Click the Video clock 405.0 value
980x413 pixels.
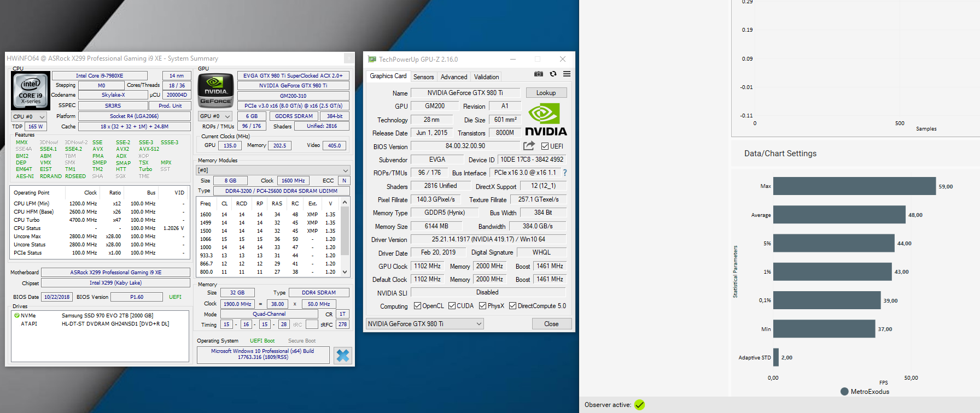click(335, 146)
